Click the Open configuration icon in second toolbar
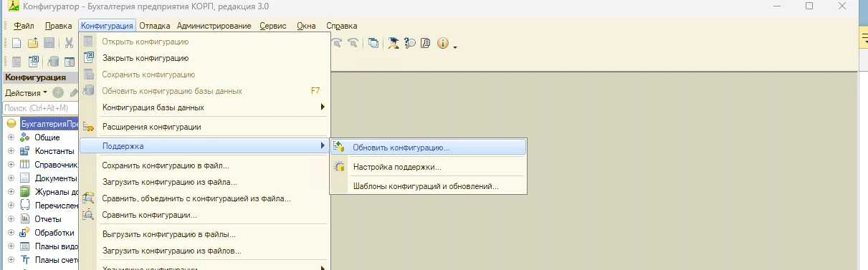Screen dimensions: 868x270 click(16, 62)
